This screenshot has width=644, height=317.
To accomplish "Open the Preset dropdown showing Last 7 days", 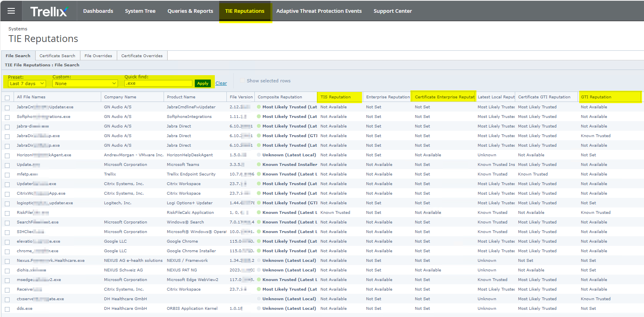I will click(27, 84).
